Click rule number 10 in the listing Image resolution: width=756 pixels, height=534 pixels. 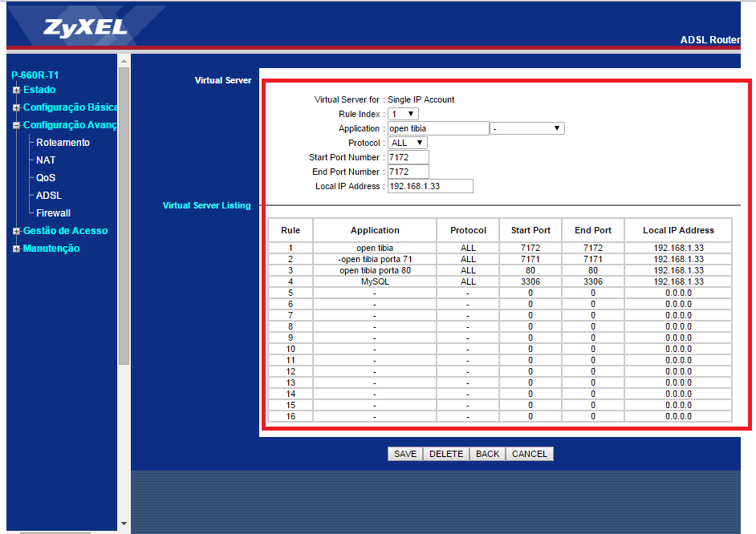click(x=291, y=349)
